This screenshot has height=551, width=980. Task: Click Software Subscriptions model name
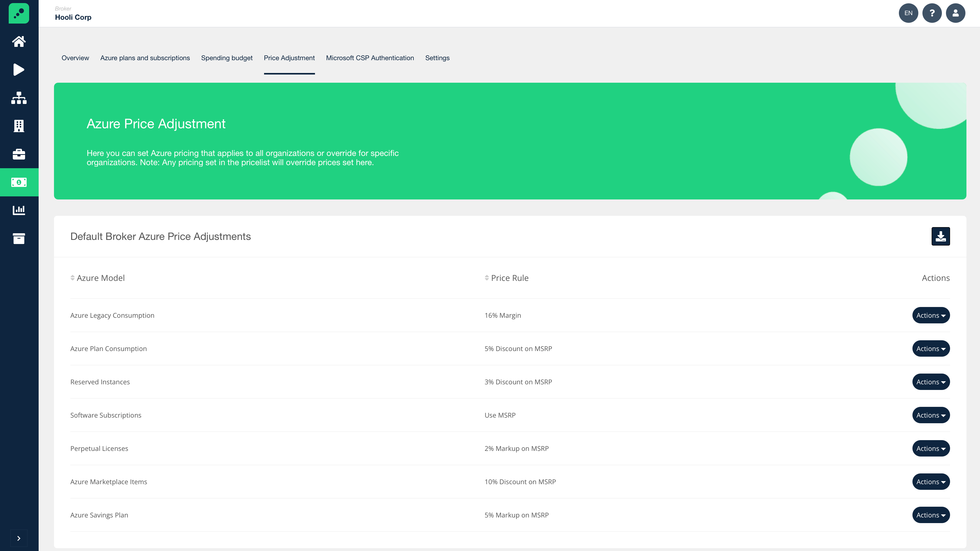pyautogui.click(x=106, y=415)
